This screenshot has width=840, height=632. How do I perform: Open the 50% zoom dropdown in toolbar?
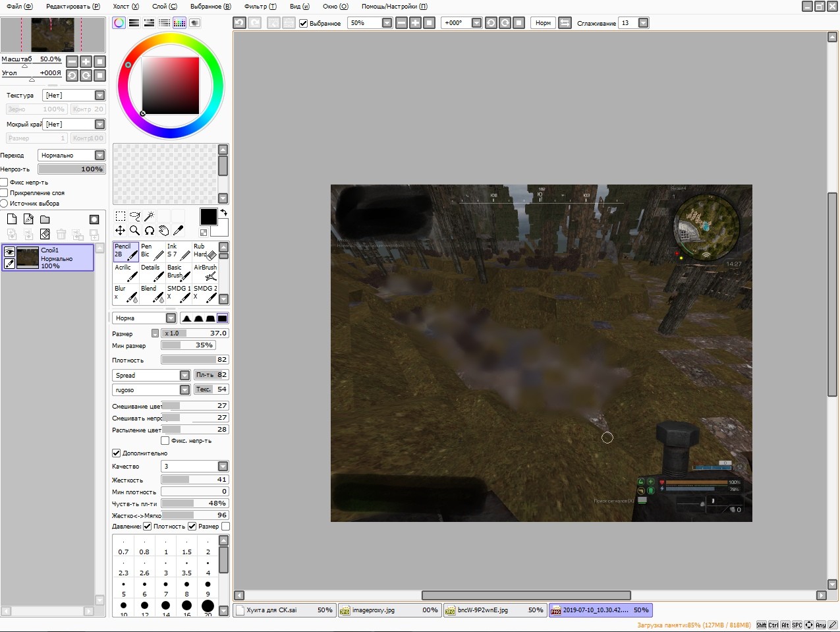pyautogui.click(x=387, y=23)
